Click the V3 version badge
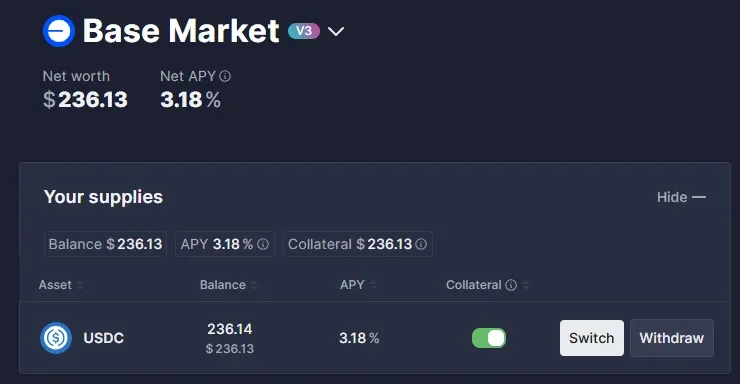 [x=304, y=31]
